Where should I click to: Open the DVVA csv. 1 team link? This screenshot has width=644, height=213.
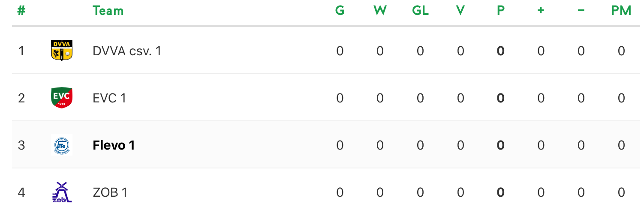tap(127, 51)
